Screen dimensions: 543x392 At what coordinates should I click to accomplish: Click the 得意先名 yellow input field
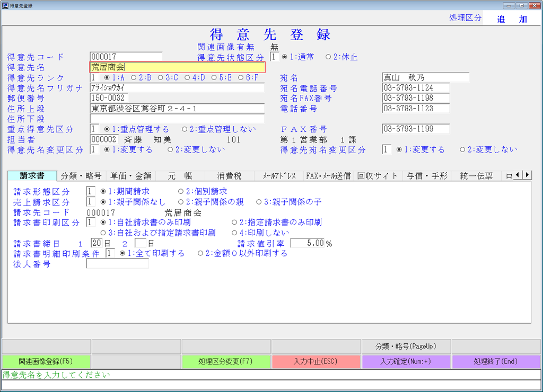tap(177, 67)
